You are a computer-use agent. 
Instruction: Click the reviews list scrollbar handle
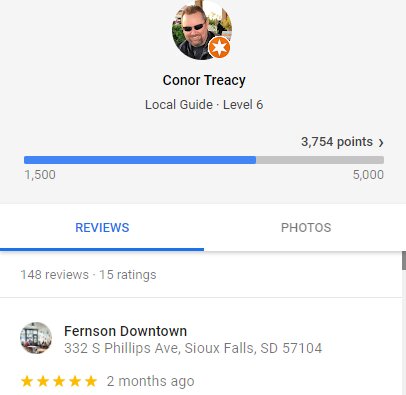point(404,261)
